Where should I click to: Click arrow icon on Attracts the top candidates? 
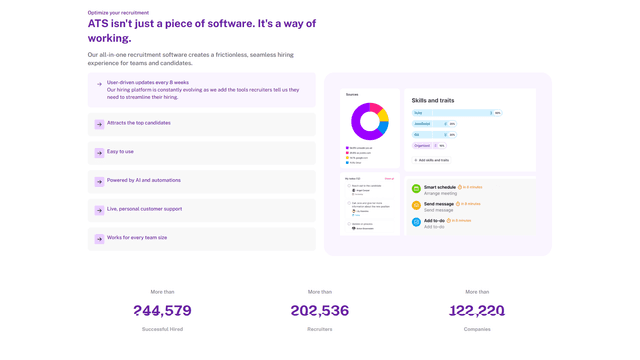pyautogui.click(x=99, y=124)
